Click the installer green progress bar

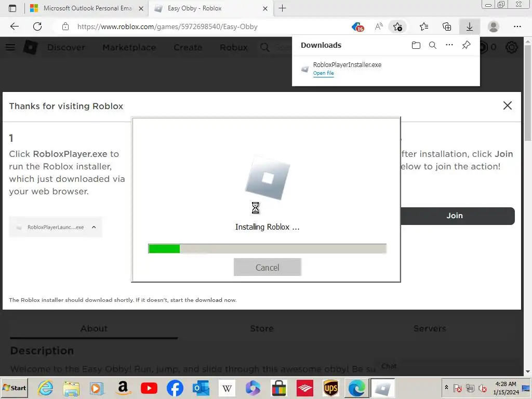pos(267,249)
